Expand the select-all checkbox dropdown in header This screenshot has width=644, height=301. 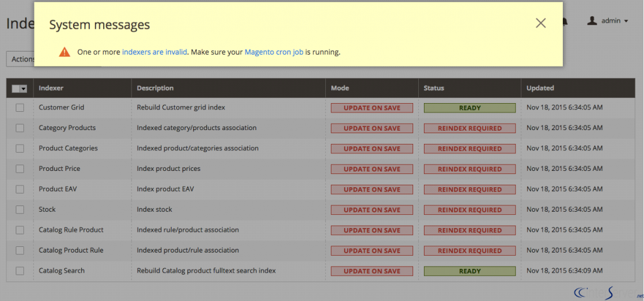23,89
